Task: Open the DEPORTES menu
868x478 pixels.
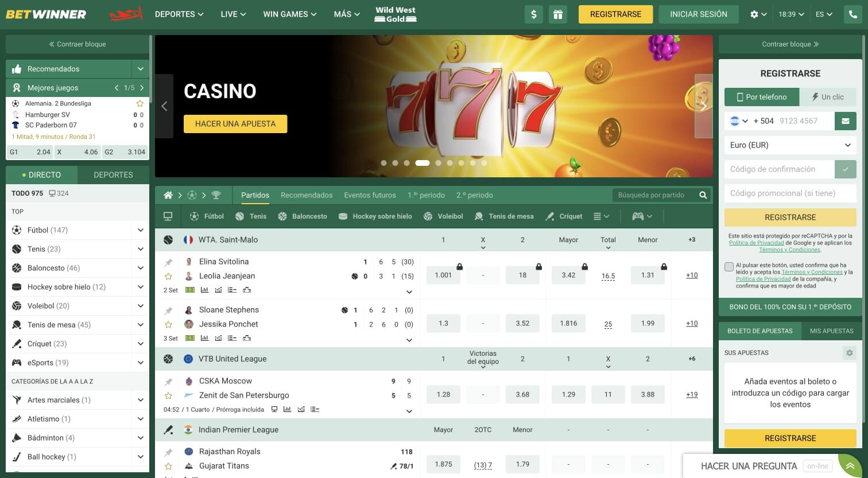Action: (x=179, y=14)
